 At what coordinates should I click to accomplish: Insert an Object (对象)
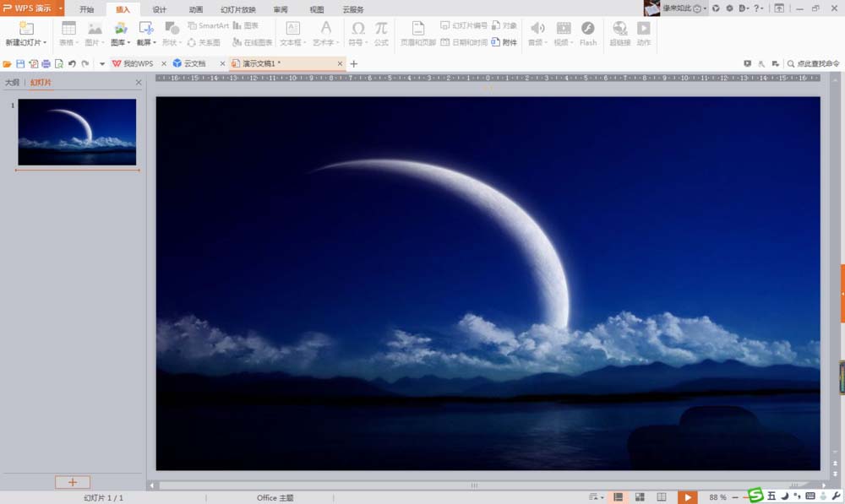click(x=504, y=25)
